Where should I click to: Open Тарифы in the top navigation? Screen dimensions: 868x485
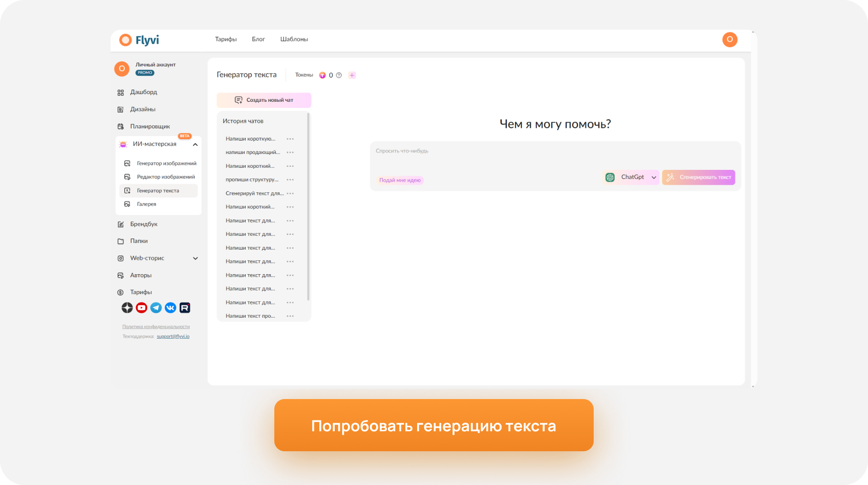226,39
